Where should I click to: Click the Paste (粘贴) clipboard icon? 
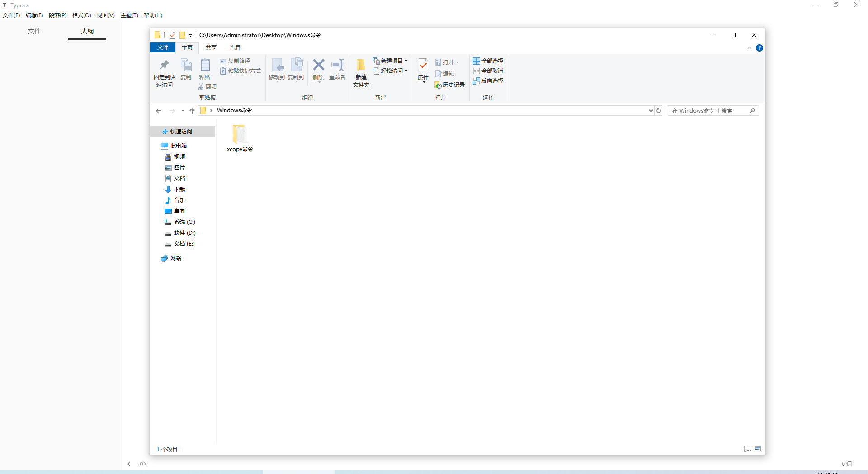[205, 66]
